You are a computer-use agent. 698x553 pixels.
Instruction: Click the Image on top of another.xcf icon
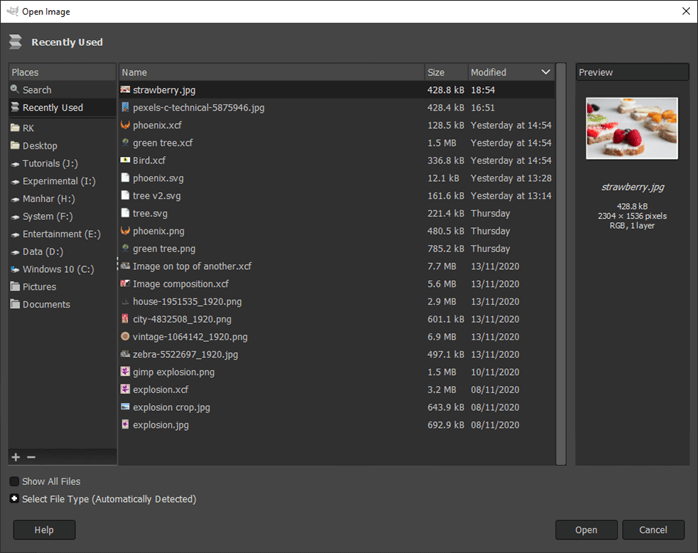click(x=125, y=266)
